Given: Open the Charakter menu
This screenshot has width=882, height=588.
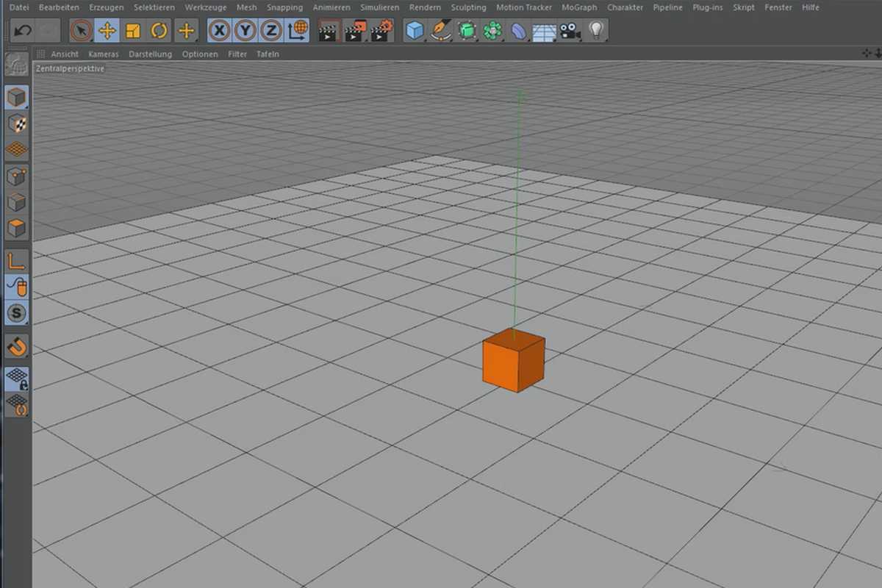Looking at the screenshot, I should 625,7.
